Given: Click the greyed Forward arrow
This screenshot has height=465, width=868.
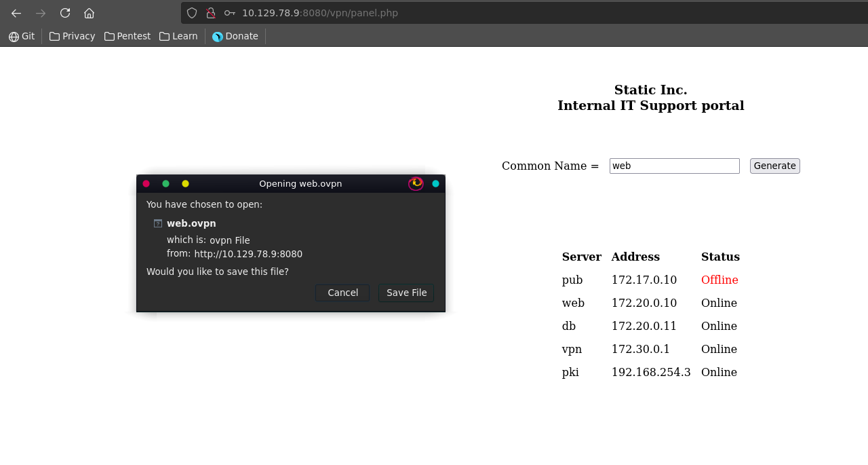Looking at the screenshot, I should click(x=41, y=13).
